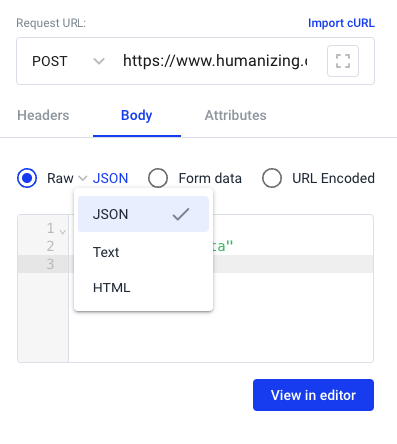Select the Raw radio button

click(27, 178)
